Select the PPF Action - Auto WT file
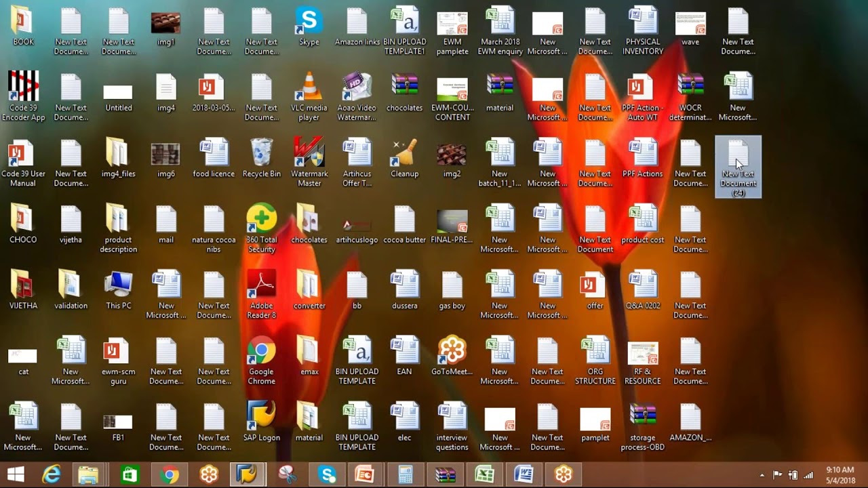Viewport: 868px width, 488px height. click(642, 96)
